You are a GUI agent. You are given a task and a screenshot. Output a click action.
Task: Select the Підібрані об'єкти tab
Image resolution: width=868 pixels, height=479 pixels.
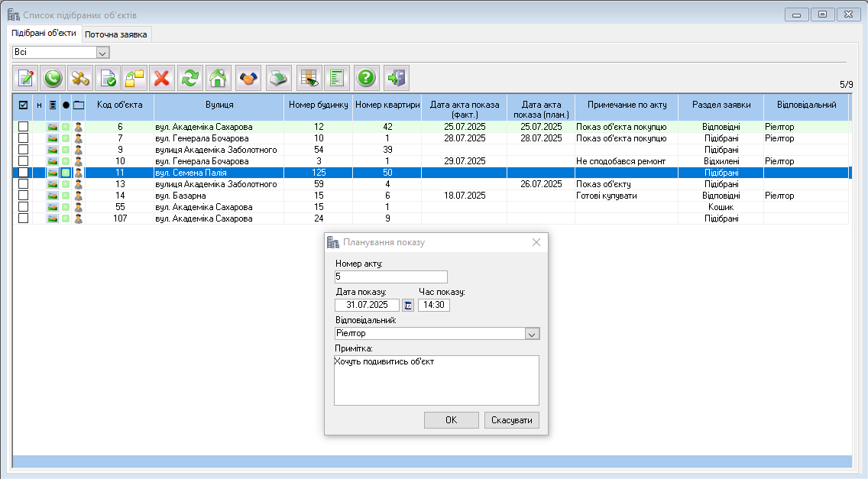(44, 34)
